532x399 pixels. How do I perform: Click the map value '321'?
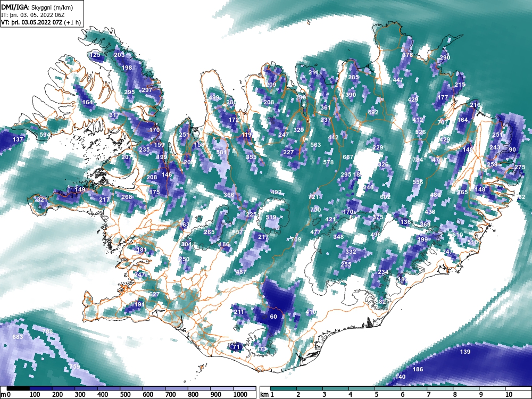coord(41,199)
